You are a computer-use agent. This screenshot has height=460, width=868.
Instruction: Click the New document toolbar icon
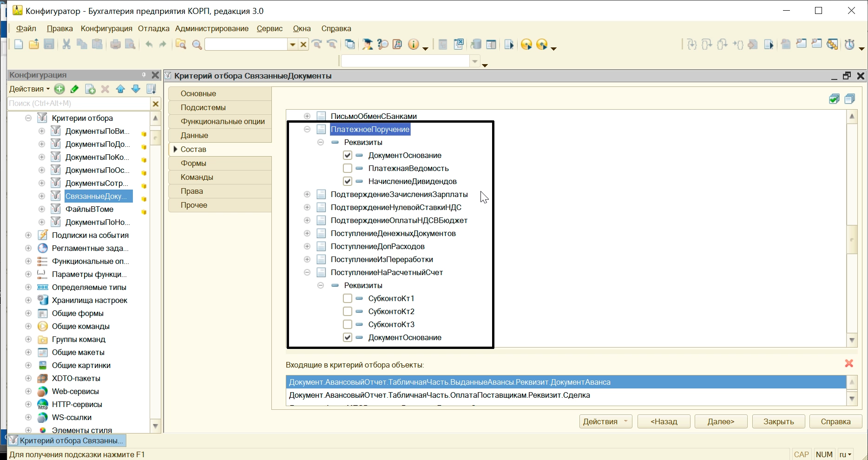19,45
